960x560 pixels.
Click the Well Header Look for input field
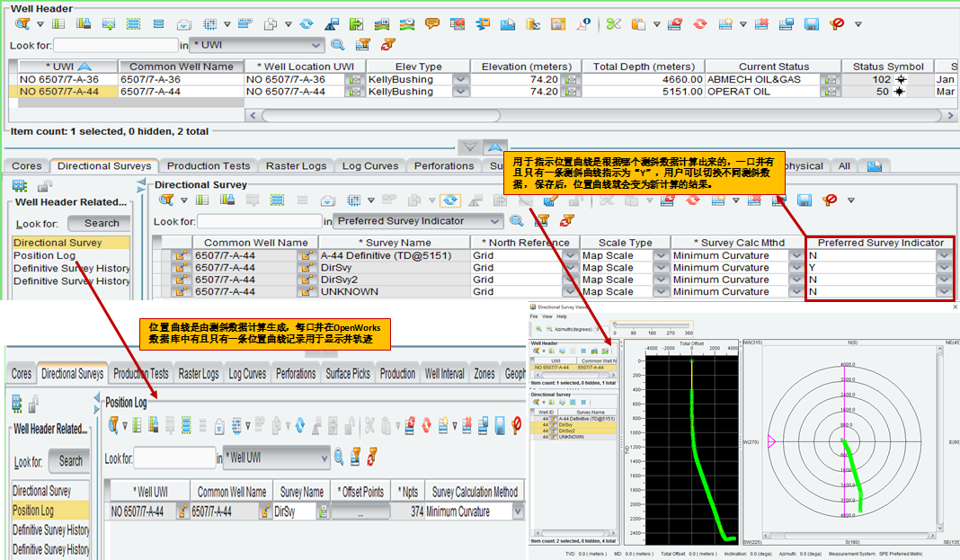click(116, 45)
